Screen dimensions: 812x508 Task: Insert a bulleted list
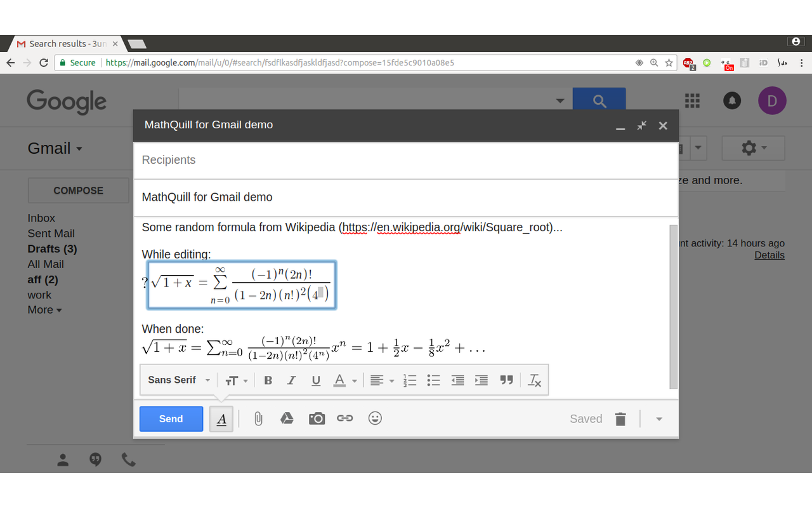(x=433, y=380)
